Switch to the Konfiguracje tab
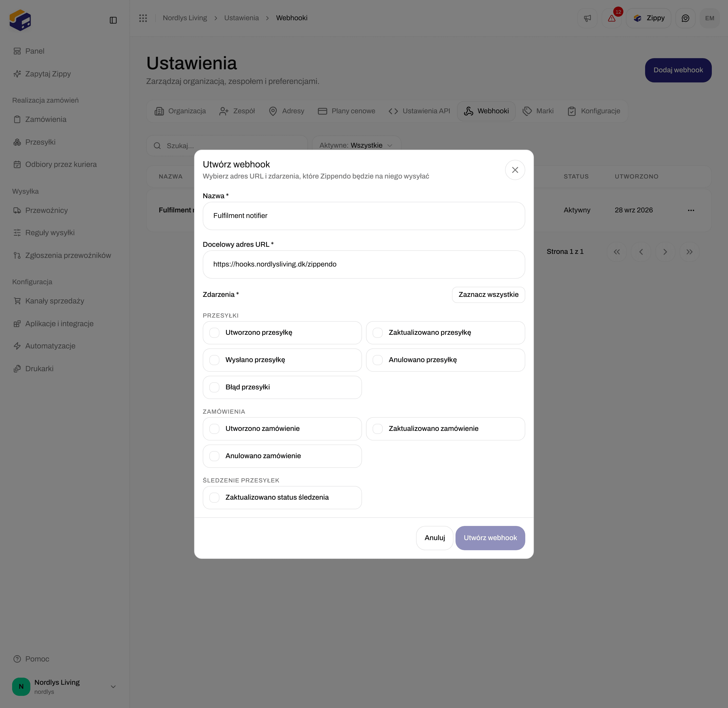This screenshot has height=708, width=728. click(x=594, y=111)
